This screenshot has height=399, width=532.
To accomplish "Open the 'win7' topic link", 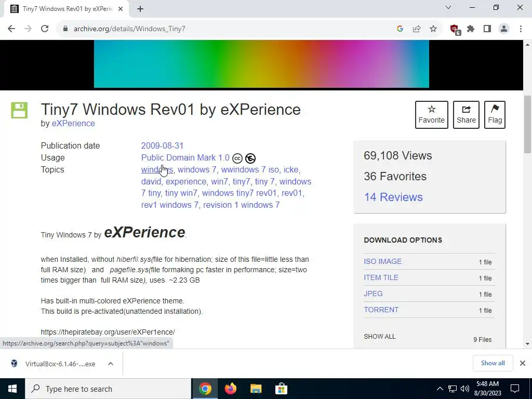I will click(x=219, y=181).
